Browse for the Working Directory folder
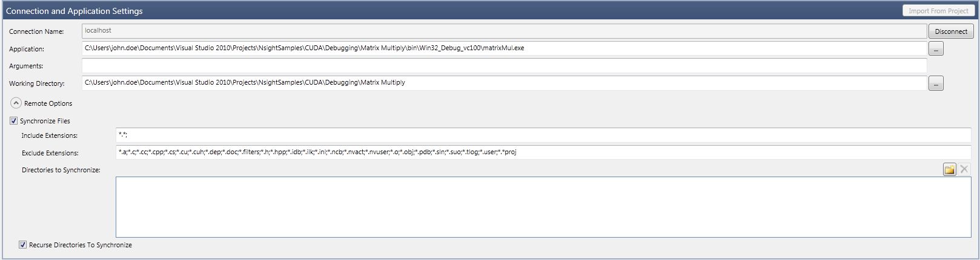 936,83
